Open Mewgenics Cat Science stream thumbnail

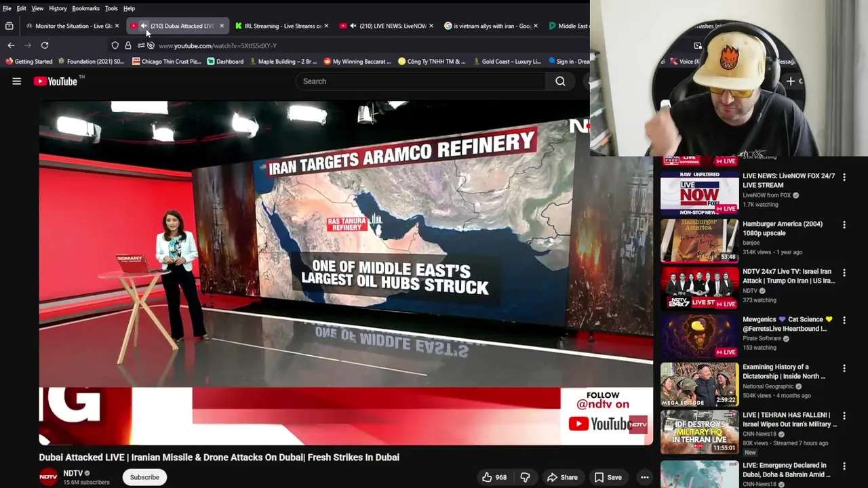click(700, 335)
